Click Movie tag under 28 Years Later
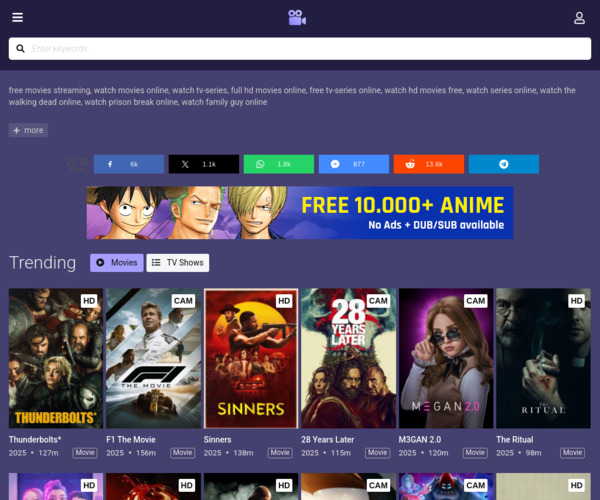This screenshot has height=500, width=600. coord(378,453)
